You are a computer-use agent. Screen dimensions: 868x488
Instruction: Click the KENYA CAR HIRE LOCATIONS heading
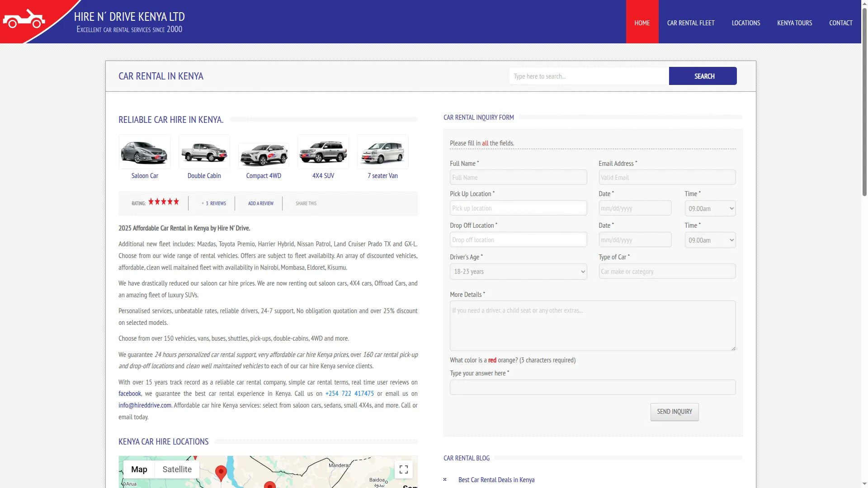point(164,441)
